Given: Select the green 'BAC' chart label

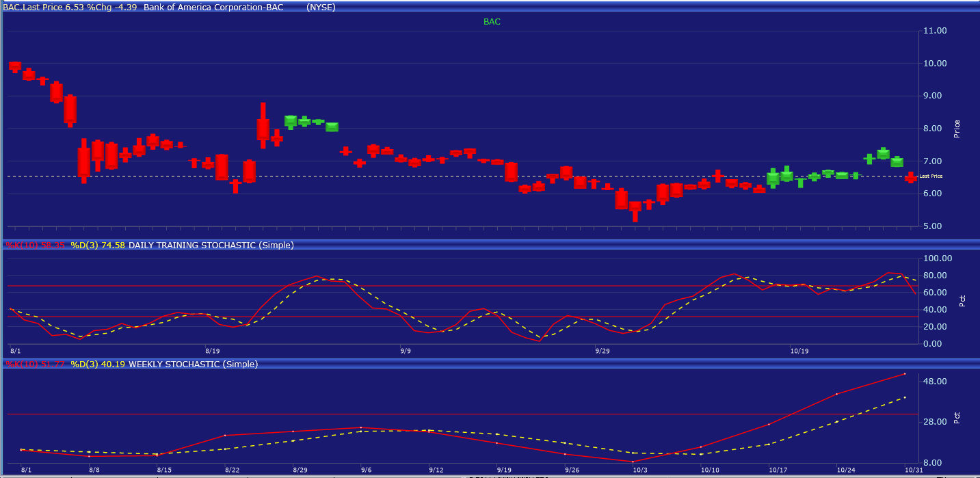Looking at the screenshot, I should [x=492, y=22].
